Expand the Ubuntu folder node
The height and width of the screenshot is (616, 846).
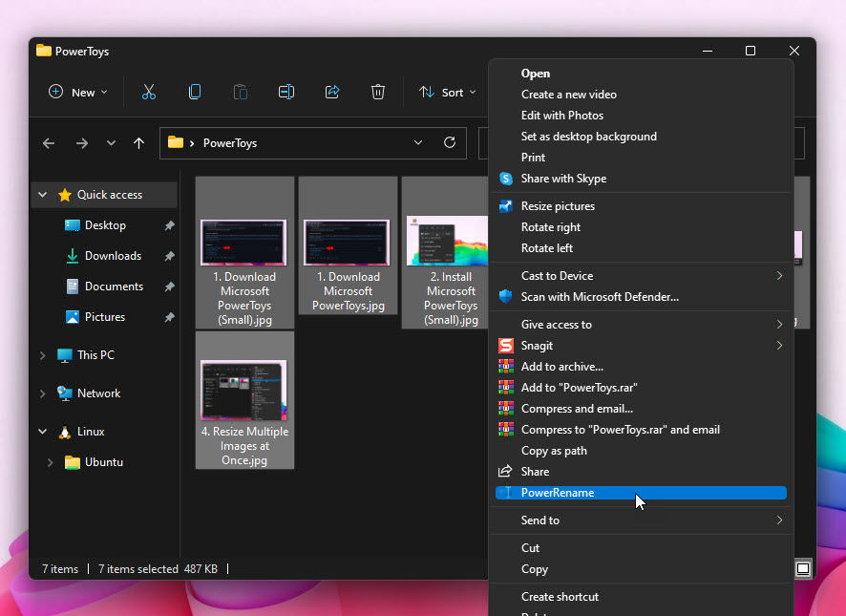(x=51, y=462)
